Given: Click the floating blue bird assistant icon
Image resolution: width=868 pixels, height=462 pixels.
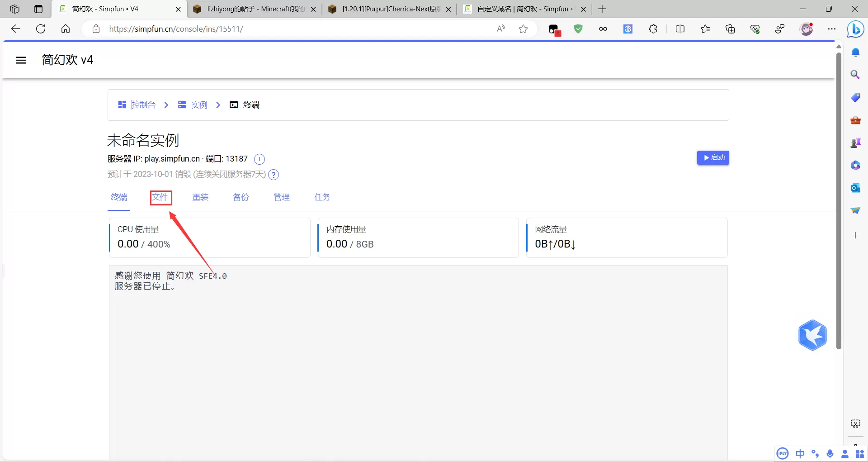Looking at the screenshot, I should [812, 335].
